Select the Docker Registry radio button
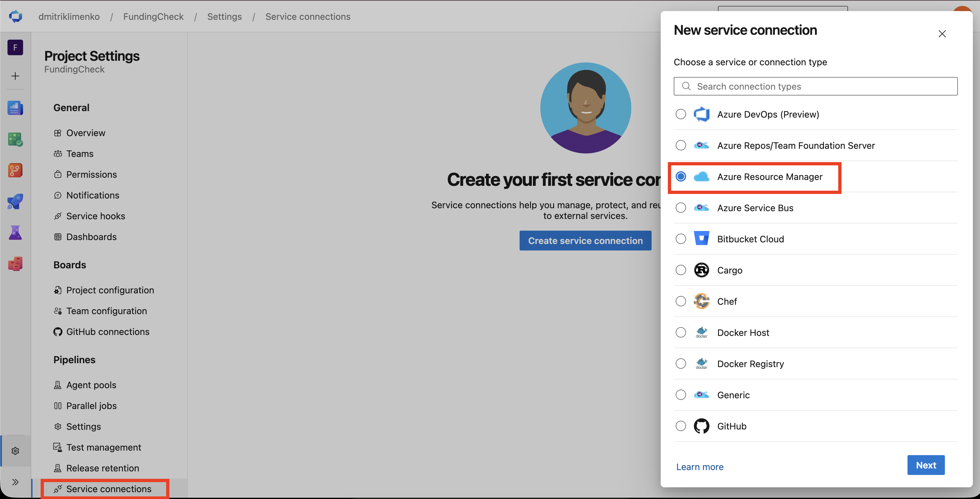 coord(681,363)
